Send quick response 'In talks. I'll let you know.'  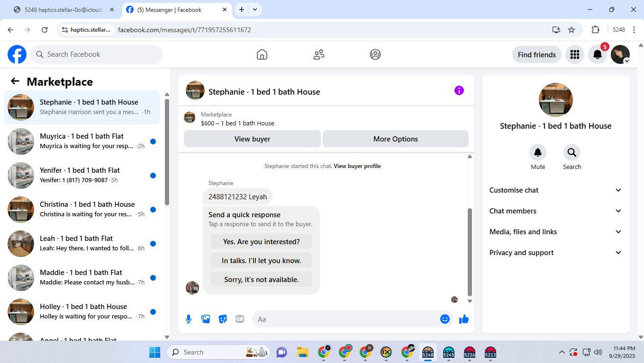pyautogui.click(x=261, y=260)
